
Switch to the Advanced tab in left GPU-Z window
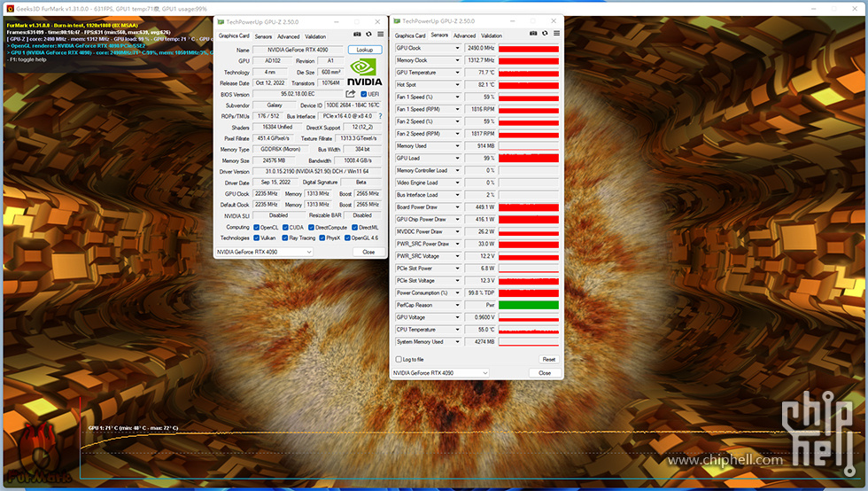coord(289,36)
